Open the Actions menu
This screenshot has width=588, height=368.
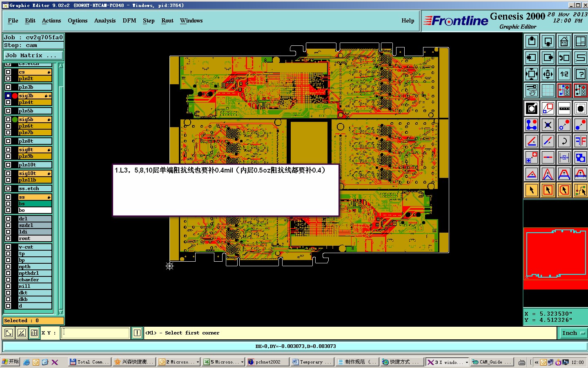[x=51, y=20]
